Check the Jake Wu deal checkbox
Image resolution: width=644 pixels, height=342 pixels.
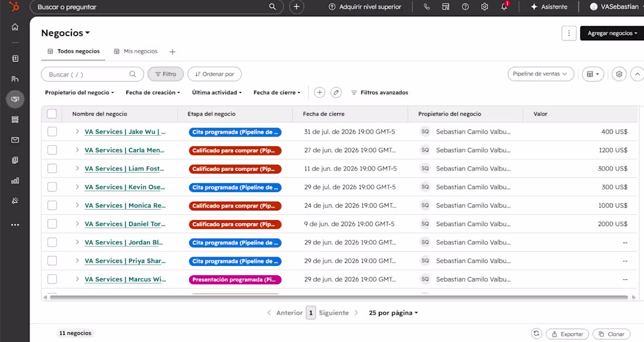pos(52,132)
